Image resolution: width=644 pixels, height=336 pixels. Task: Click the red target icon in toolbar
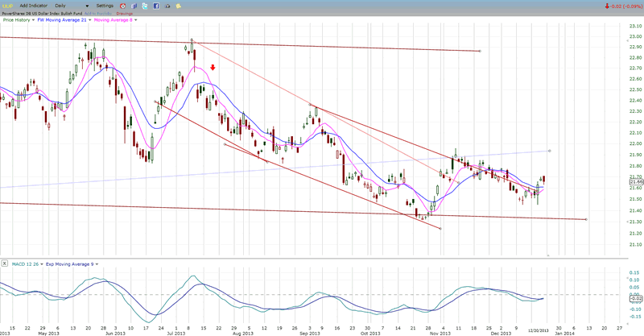[x=122, y=6]
